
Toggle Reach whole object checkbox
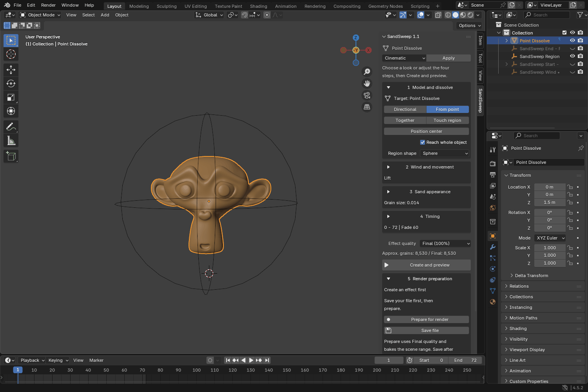tap(423, 142)
